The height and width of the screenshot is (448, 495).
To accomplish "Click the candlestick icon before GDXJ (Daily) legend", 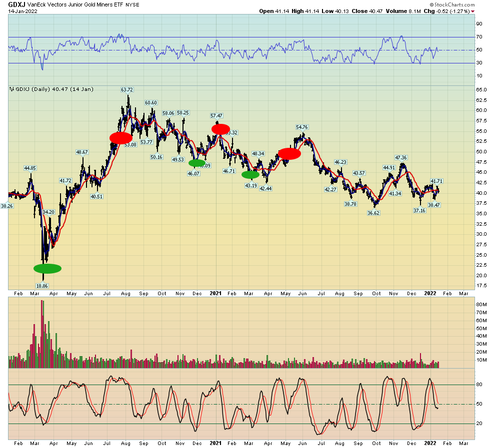I will (x=11, y=89).
